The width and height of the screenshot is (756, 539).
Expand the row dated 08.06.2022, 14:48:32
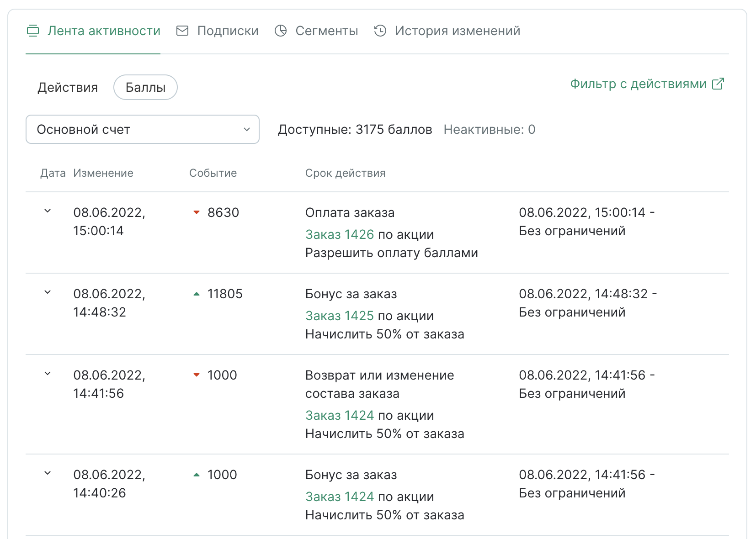[x=48, y=292]
